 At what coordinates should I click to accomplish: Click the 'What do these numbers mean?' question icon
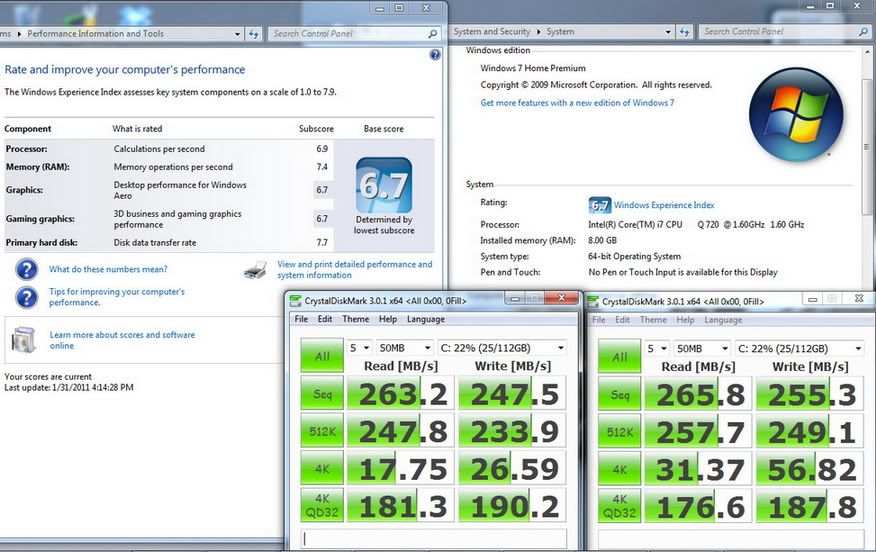pyautogui.click(x=26, y=269)
